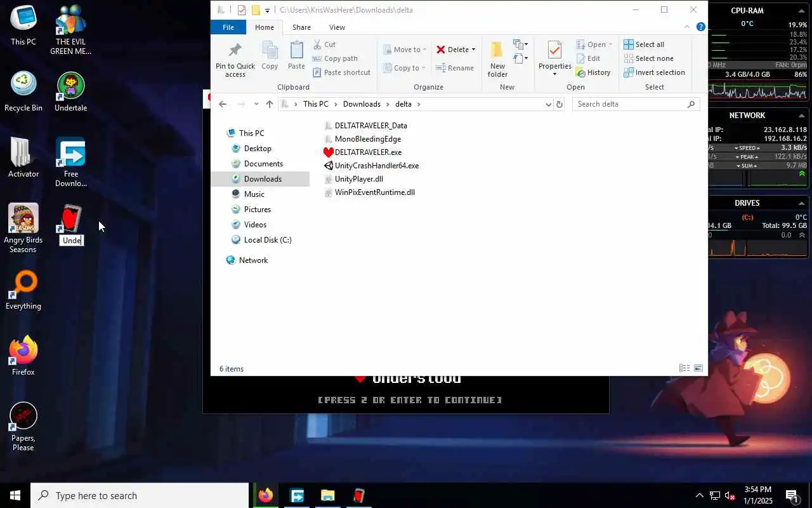Switch to large thumbnails view icon
Viewport: 812px width, 508px height.
click(698, 368)
